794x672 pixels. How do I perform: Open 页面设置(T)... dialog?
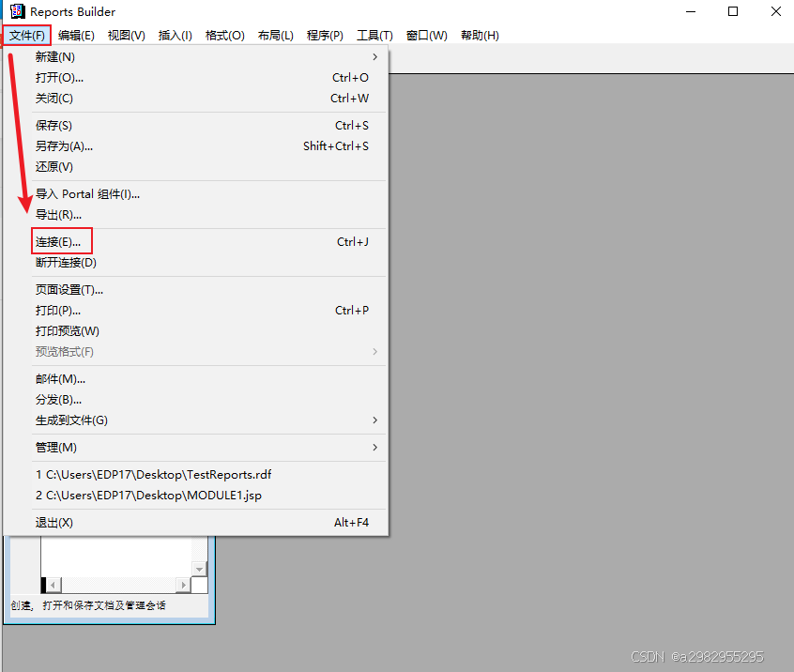208,290
